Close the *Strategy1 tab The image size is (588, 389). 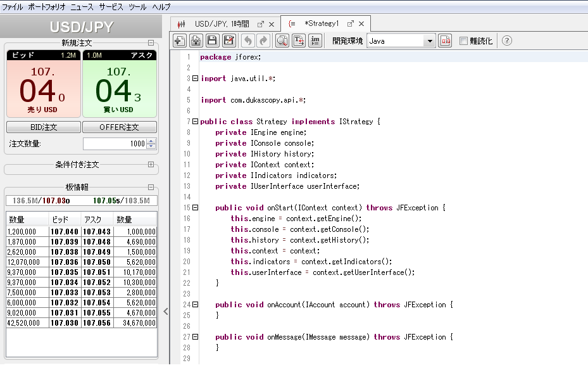click(x=361, y=23)
